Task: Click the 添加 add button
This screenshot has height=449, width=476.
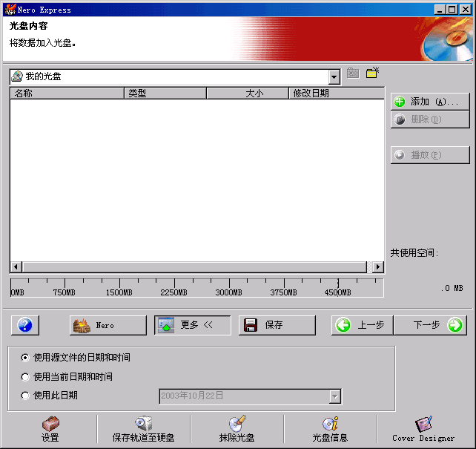Action: pyautogui.click(x=430, y=102)
